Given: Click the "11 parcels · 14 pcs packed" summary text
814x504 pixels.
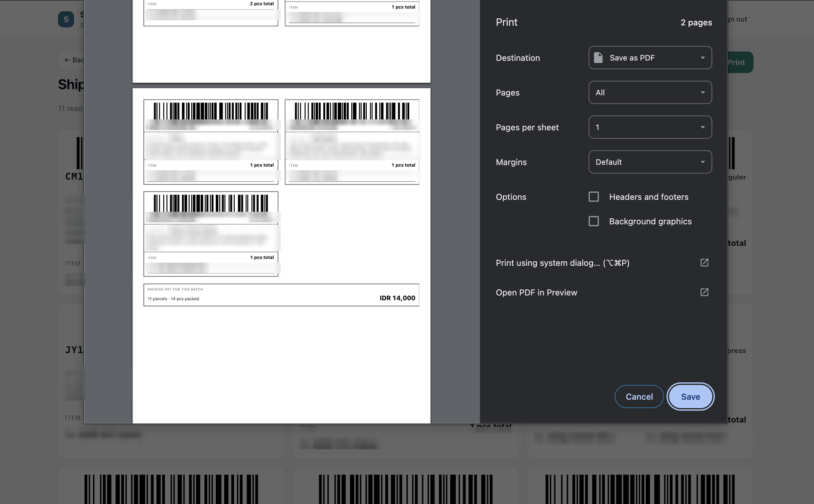Looking at the screenshot, I should point(173,299).
